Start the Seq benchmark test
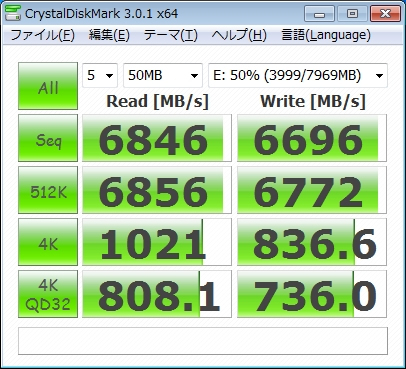The width and height of the screenshot is (406, 369). [x=48, y=138]
